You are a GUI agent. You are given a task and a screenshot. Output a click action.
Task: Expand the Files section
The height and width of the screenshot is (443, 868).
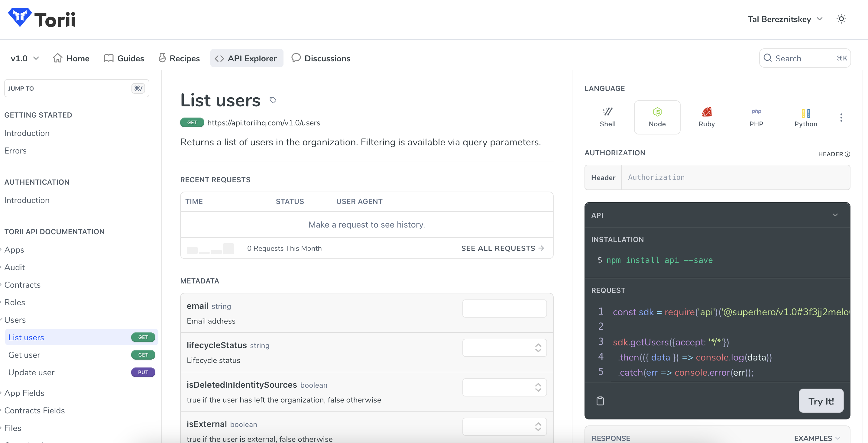point(12,428)
